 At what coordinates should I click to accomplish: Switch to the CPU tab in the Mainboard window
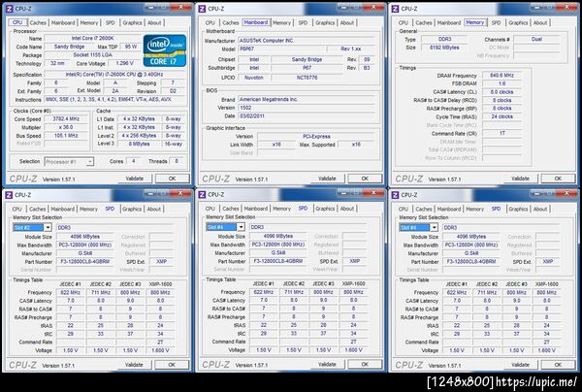point(210,22)
